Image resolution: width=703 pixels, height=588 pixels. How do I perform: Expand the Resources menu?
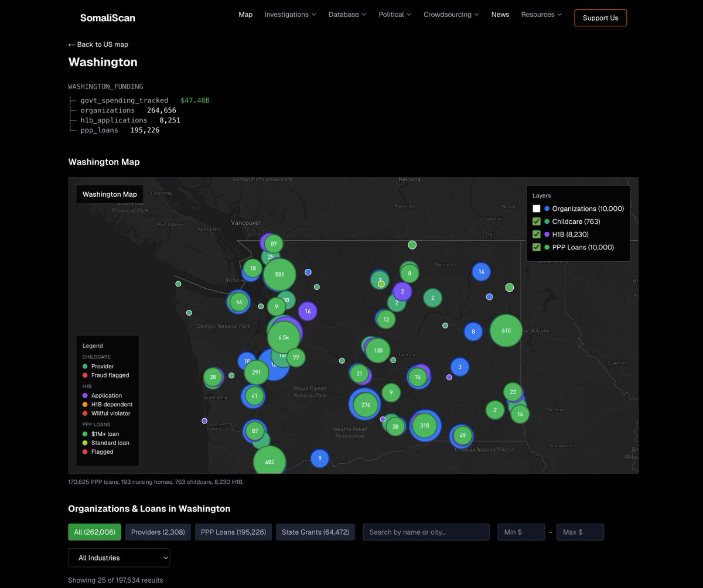[x=541, y=15]
